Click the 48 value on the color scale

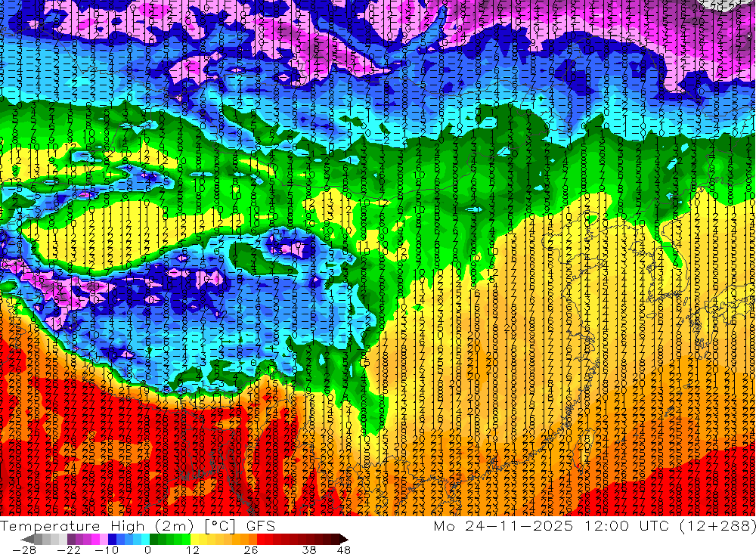tap(344, 550)
